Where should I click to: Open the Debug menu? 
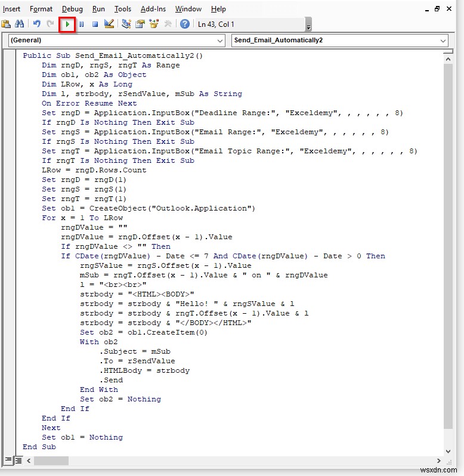[x=73, y=9]
